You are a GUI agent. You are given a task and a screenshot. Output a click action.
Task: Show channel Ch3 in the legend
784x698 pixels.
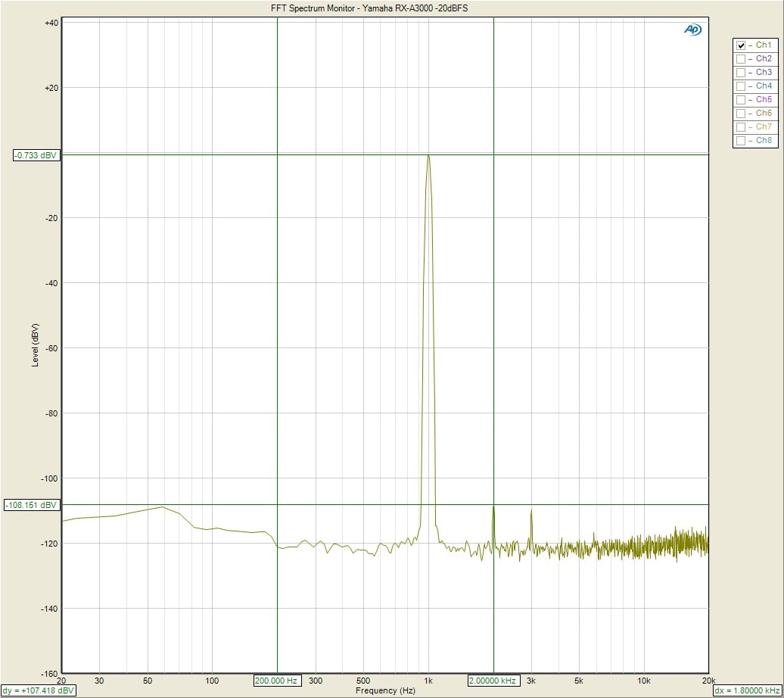(741, 73)
